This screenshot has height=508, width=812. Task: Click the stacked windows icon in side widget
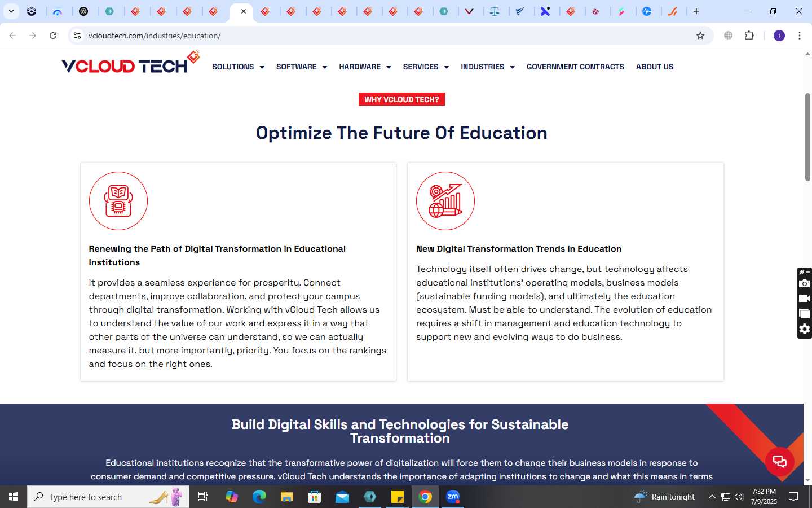pyautogui.click(x=805, y=314)
